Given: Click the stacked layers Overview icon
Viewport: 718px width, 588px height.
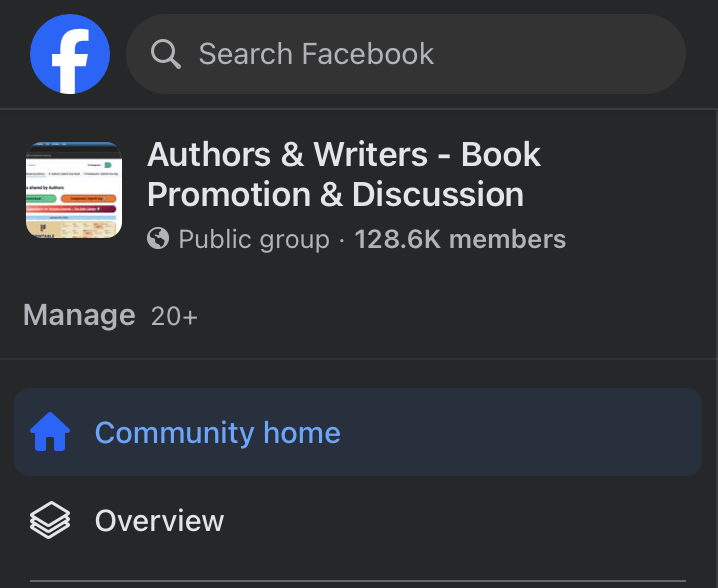Looking at the screenshot, I should [x=50, y=521].
